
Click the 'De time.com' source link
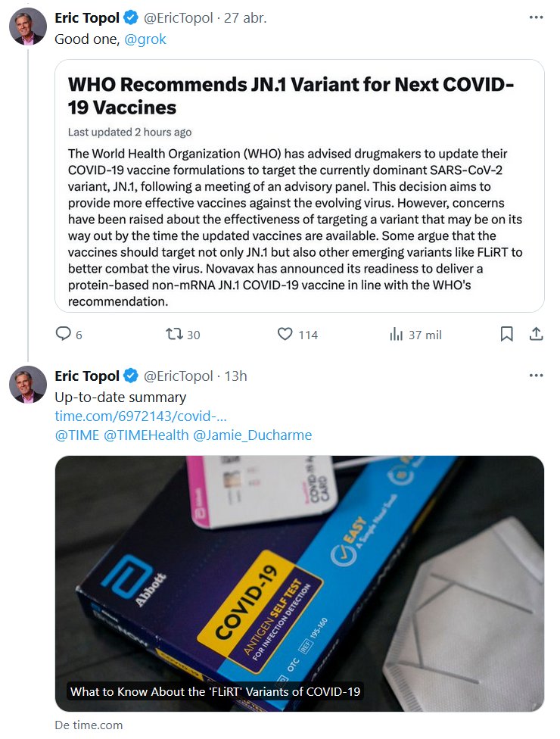[89, 725]
